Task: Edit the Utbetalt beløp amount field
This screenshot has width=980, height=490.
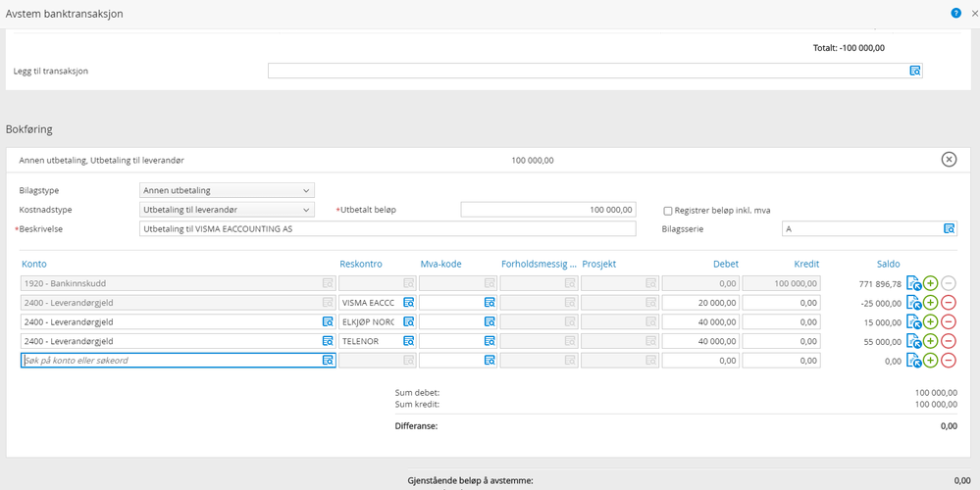Action: [548, 210]
